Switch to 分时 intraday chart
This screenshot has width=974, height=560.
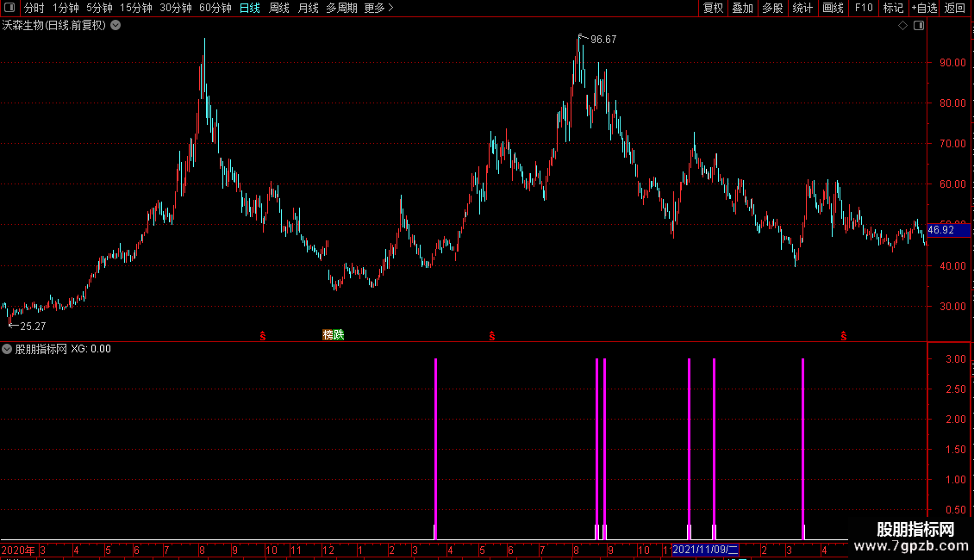pyautogui.click(x=34, y=8)
